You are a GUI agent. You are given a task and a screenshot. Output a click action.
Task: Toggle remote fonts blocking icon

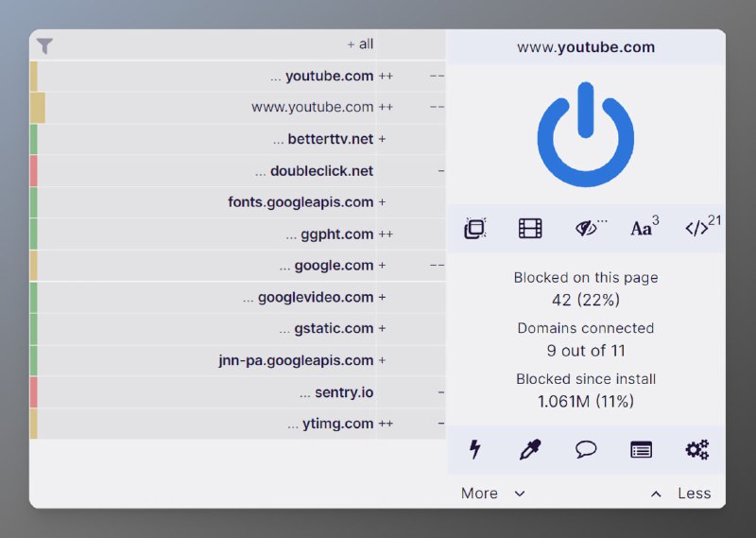pyautogui.click(x=644, y=228)
